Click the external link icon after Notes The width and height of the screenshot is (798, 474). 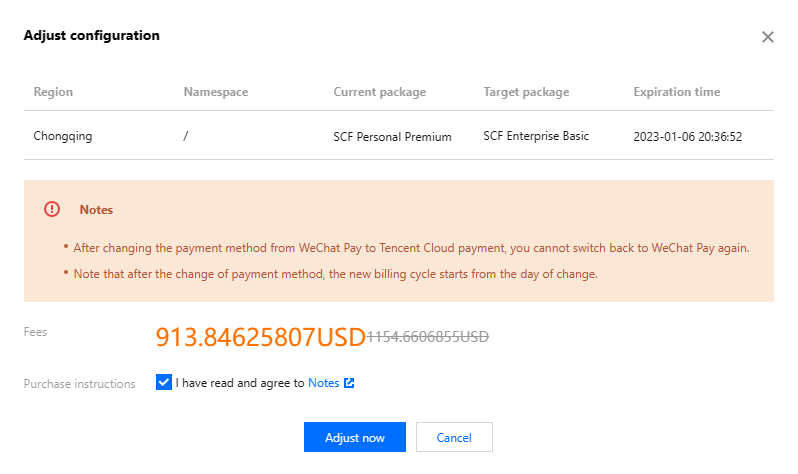349,383
